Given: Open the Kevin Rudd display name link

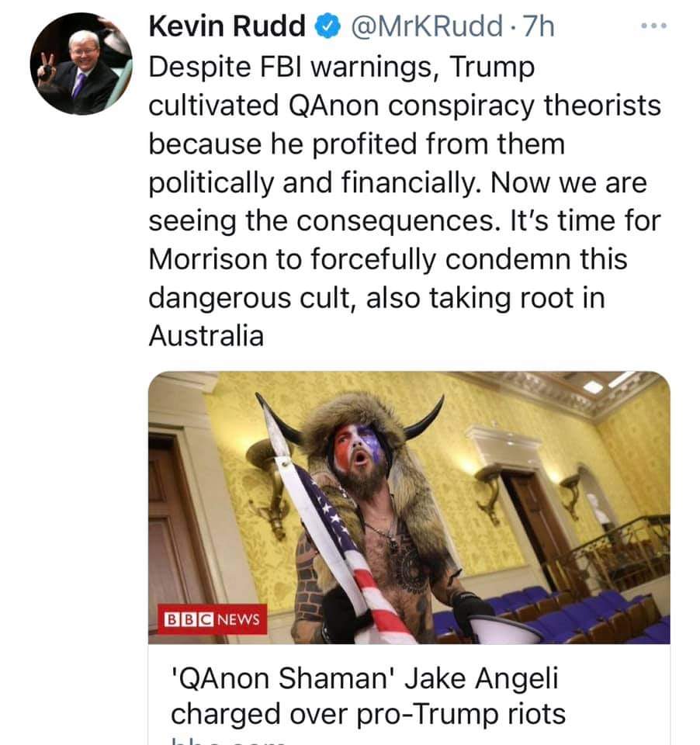Looking at the screenshot, I should (x=227, y=26).
